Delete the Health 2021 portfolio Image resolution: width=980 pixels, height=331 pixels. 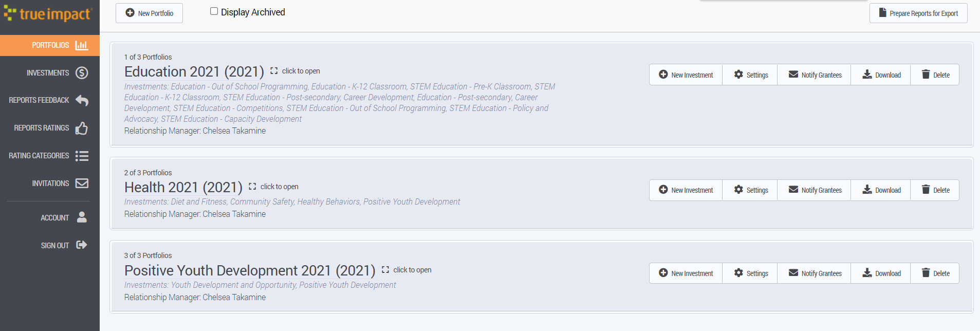(935, 190)
